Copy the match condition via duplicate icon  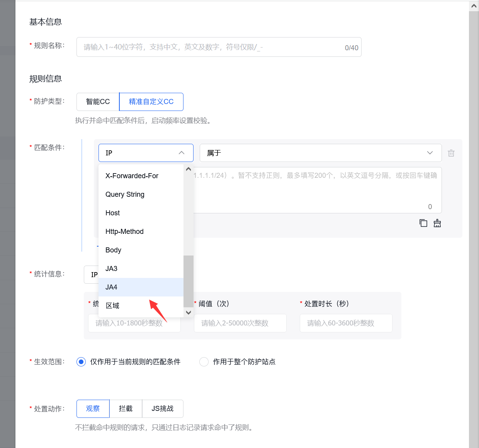(x=423, y=223)
